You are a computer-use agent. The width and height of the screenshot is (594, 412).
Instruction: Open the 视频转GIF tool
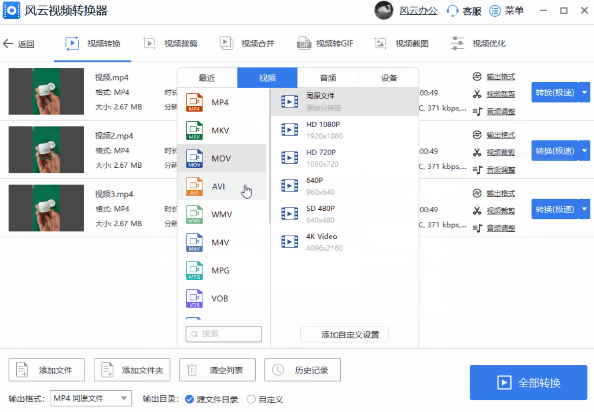tap(325, 44)
